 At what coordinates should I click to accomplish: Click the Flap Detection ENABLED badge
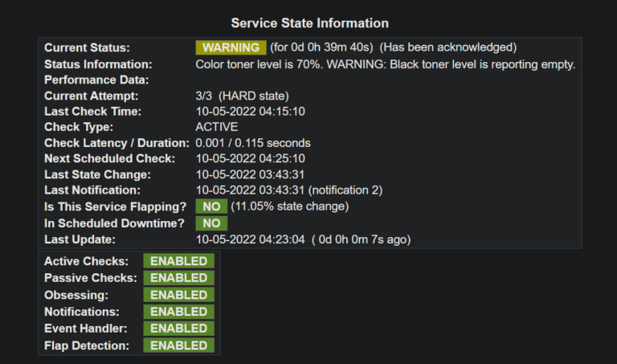click(178, 346)
